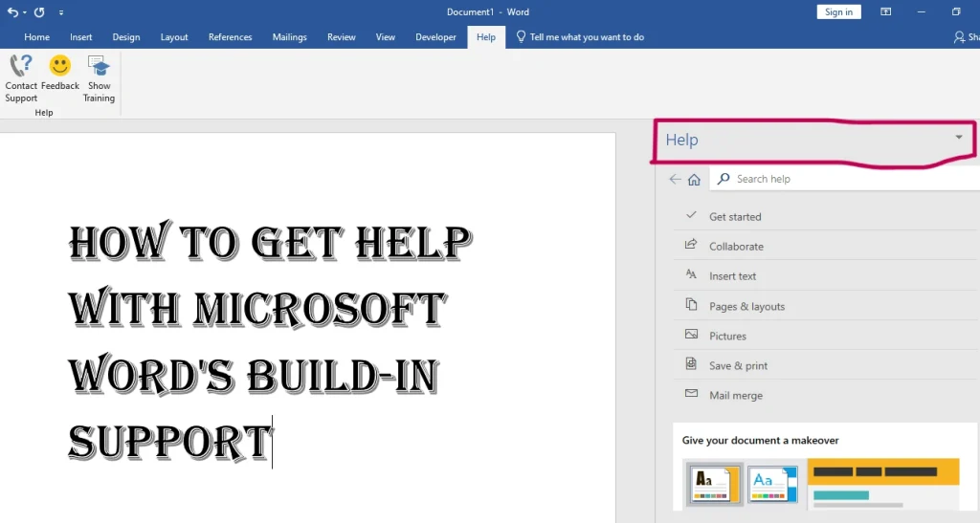
Task: Click the back arrow in Help pane
Action: 675,179
